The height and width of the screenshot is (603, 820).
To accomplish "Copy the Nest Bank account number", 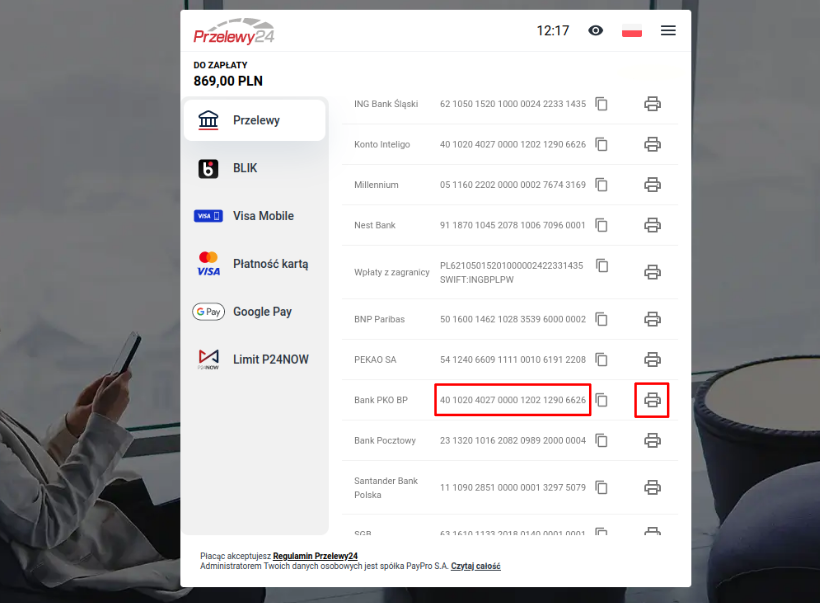I will tap(601, 225).
